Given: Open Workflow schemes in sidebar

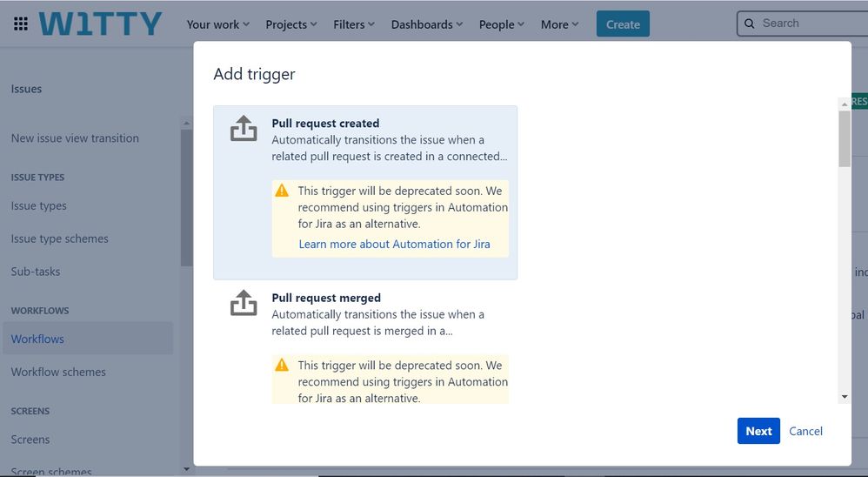Looking at the screenshot, I should (x=58, y=372).
